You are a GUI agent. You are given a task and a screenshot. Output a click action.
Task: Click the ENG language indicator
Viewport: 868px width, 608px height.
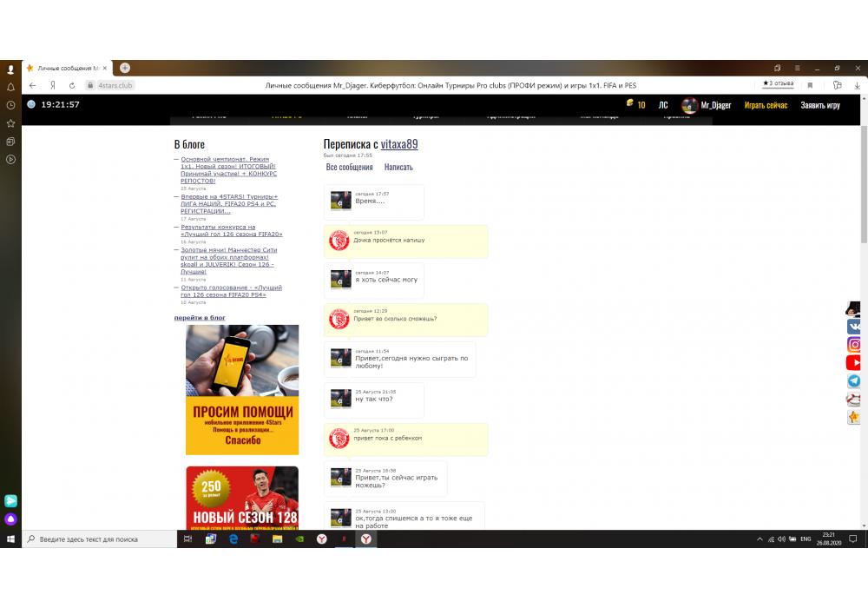click(x=806, y=539)
